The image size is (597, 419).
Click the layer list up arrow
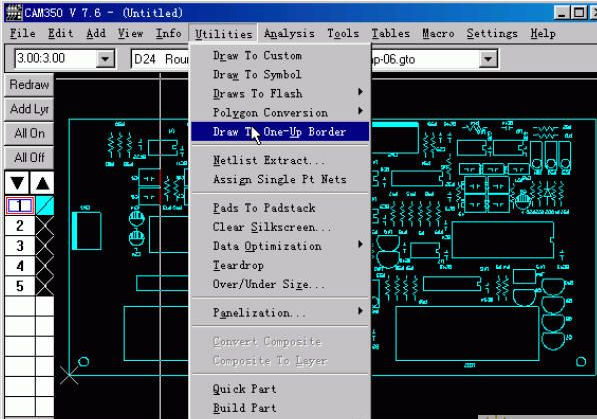coord(42,183)
